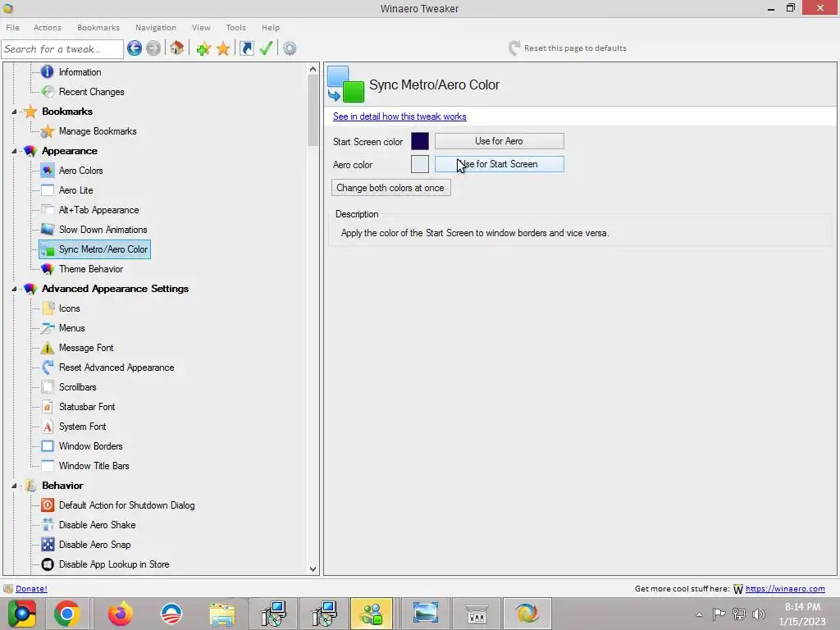Click the tree scrollbar up arrow
Image resolution: width=840 pixels, height=630 pixels.
313,69
